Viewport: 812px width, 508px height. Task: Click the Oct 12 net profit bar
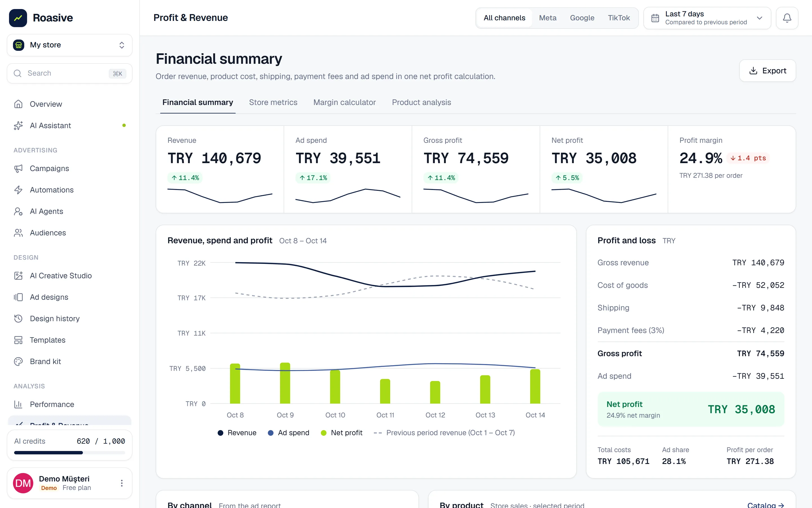[x=435, y=392]
